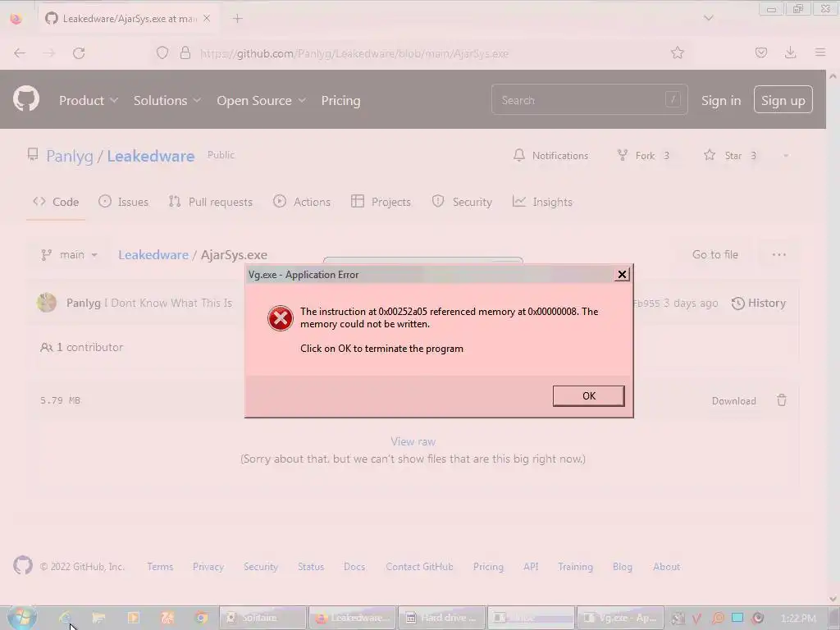Focus the GitHub search field
The height and width of the screenshot is (630, 840).
589,99
